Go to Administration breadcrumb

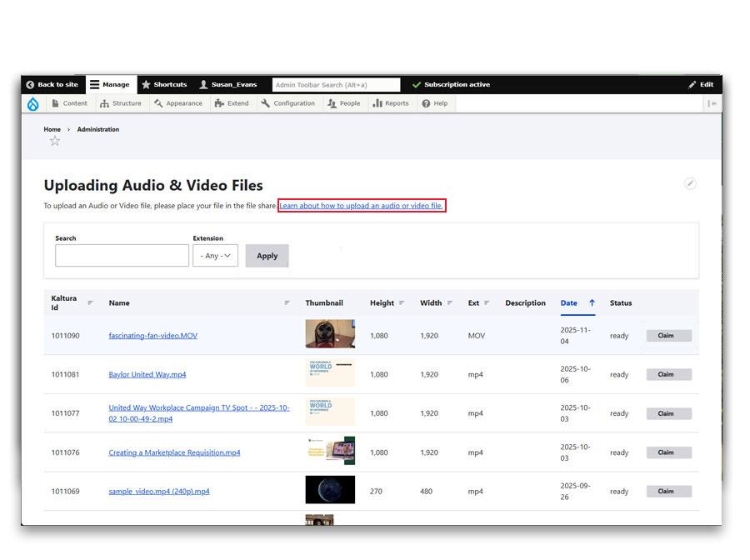click(x=98, y=129)
